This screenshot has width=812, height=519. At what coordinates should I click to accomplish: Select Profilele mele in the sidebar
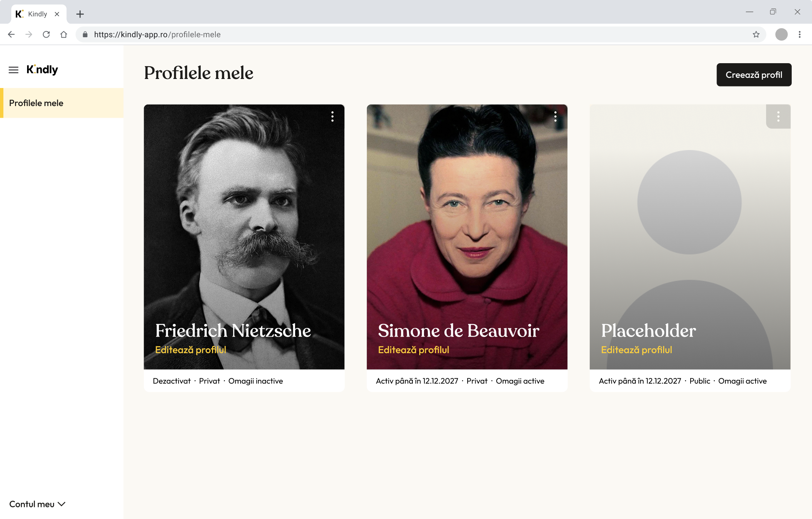click(36, 103)
